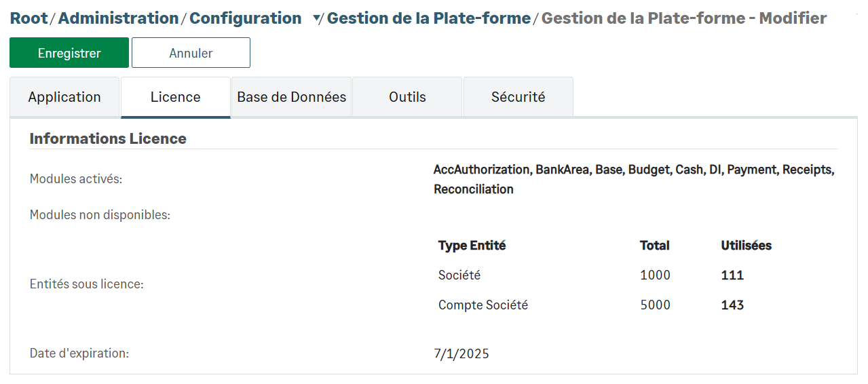Go to the Administration breadcrumb

point(118,18)
